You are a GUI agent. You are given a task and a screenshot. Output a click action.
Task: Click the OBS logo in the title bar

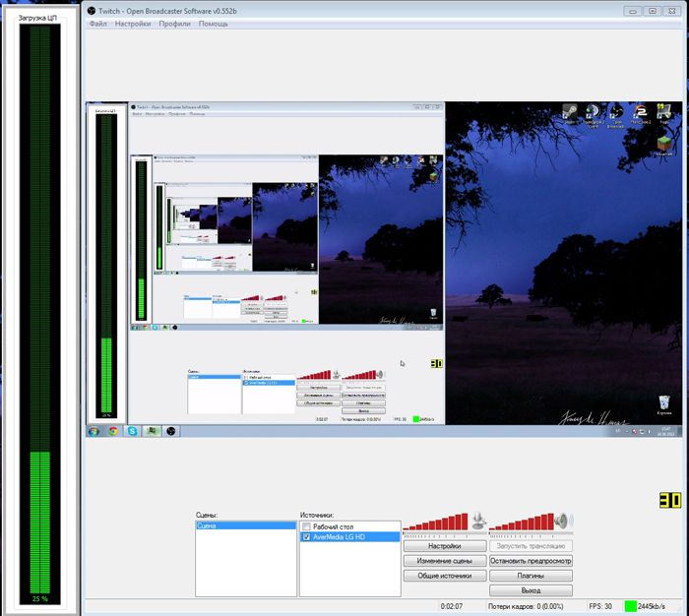(x=92, y=10)
